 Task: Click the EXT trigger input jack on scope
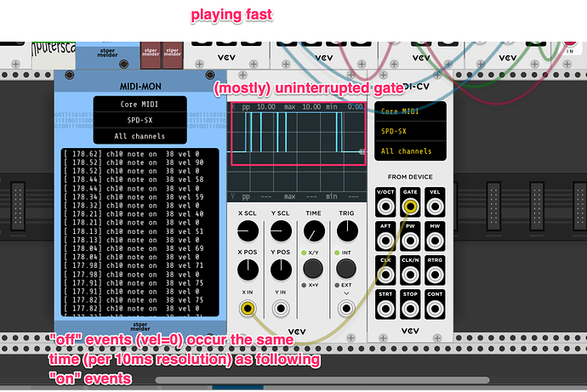coord(346,308)
